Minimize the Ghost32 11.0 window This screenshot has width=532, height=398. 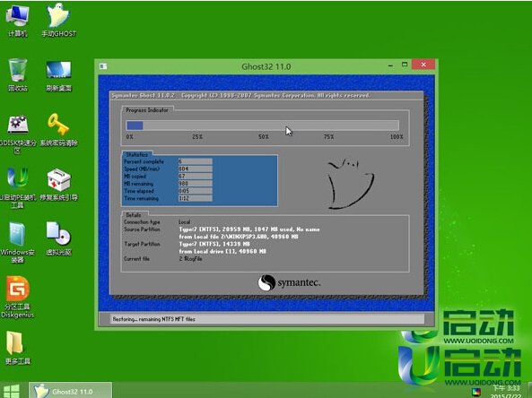pos(391,65)
